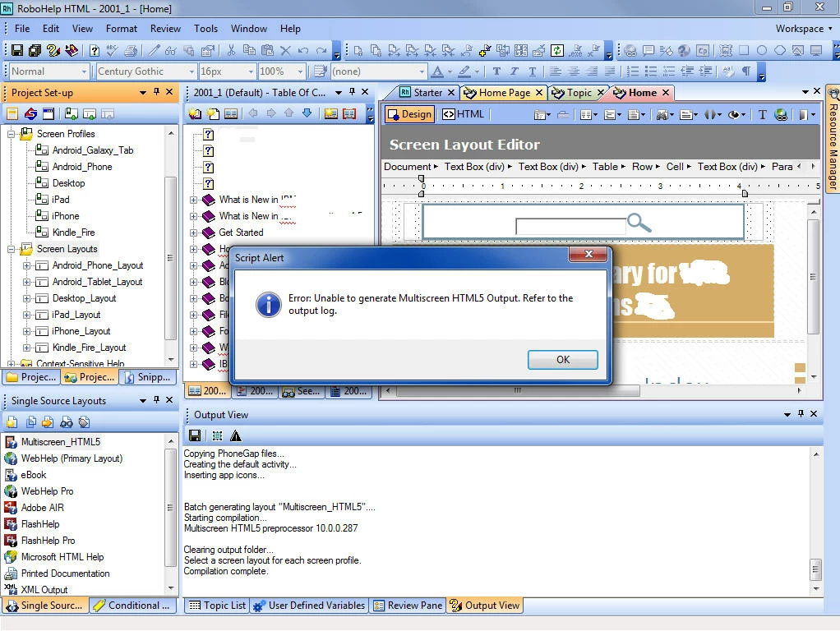Click the Save icon in main toolbar
The image size is (840, 631).
[x=17, y=50]
